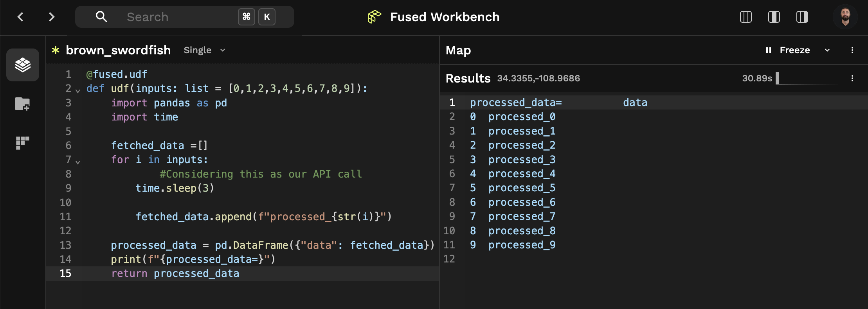The width and height of the screenshot is (868, 309).
Task: Click the 'data' column header output
Action: (635, 102)
